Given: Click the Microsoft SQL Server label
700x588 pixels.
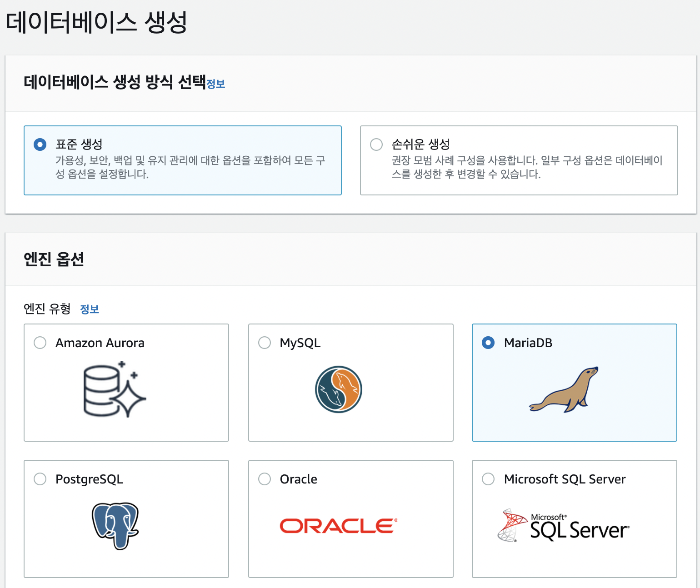Looking at the screenshot, I should tap(565, 479).
